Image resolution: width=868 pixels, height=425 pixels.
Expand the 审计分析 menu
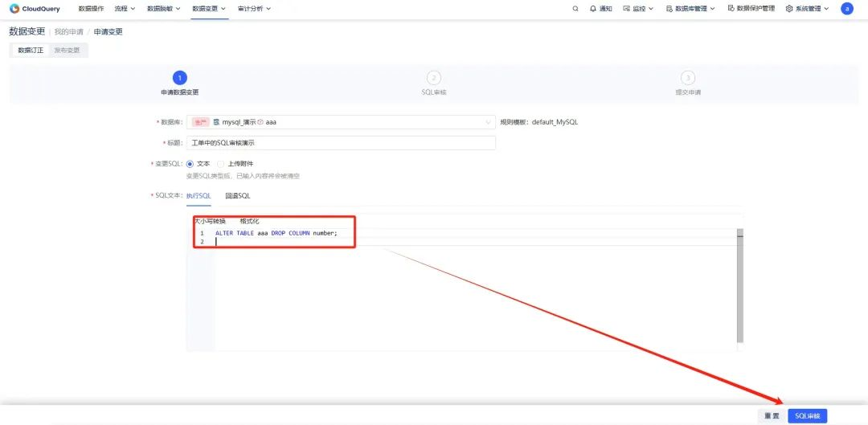point(254,9)
